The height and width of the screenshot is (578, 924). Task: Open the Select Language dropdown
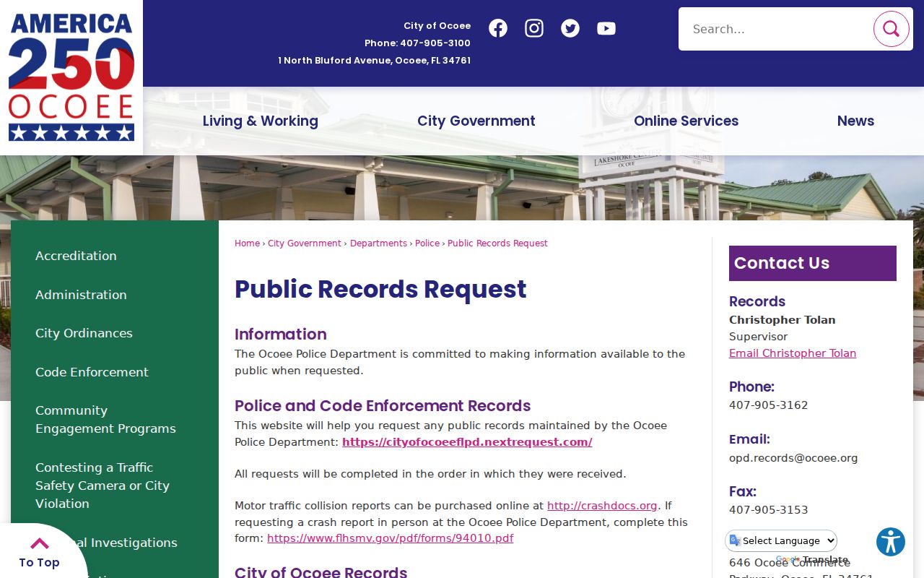pyautogui.click(x=781, y=540)
